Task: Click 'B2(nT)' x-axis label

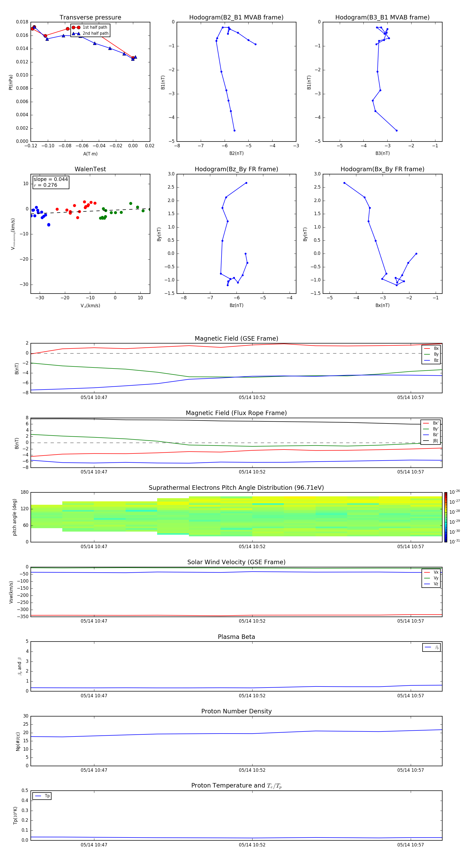Action: [x=236, y=153]
